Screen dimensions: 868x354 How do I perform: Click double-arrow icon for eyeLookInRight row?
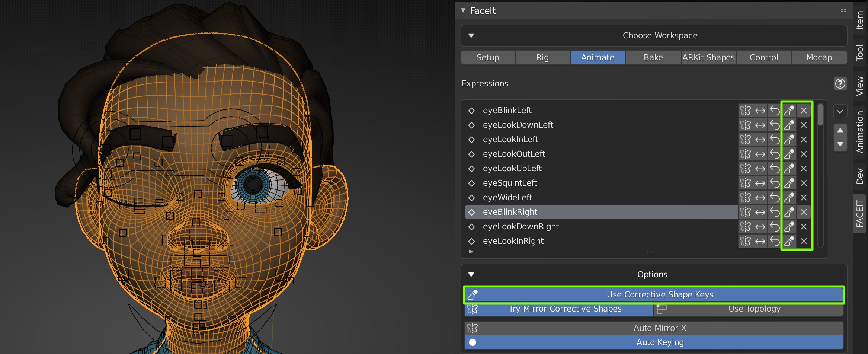point(760,241)
